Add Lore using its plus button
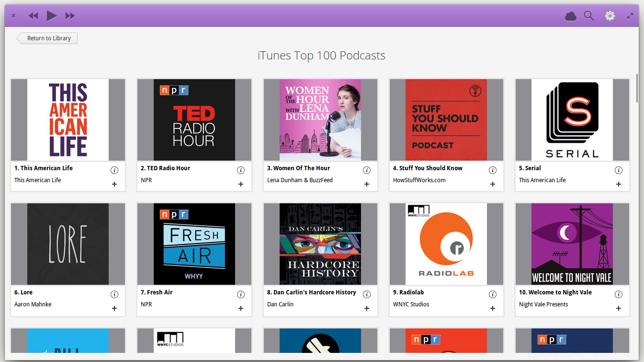The image size is (644, 362). 114,308
